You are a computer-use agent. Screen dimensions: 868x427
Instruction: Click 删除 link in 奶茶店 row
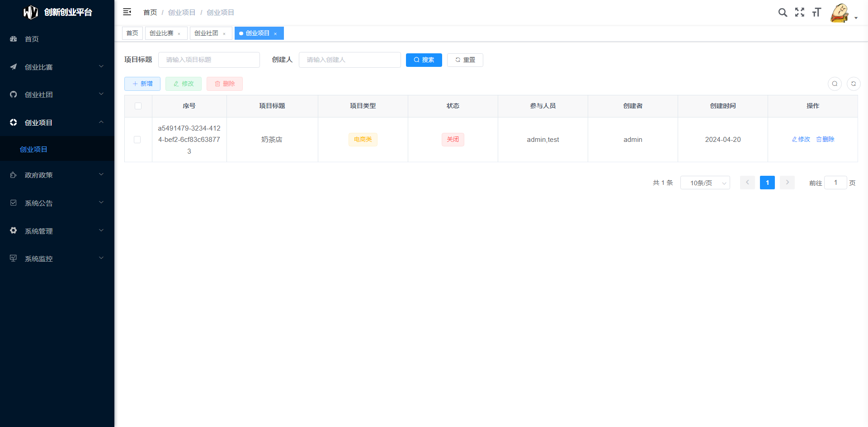pyautogui.click(x=825, y=139)
